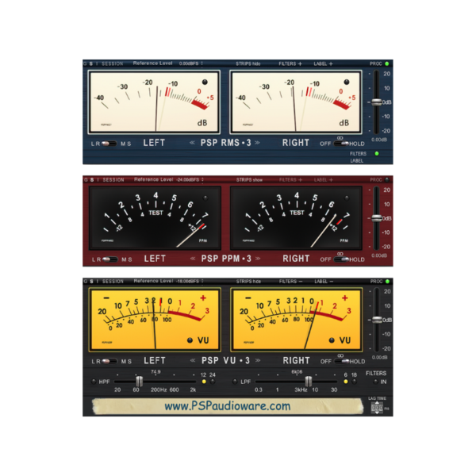Click the gain fader handle on PPM plugin

pos(376,218)
